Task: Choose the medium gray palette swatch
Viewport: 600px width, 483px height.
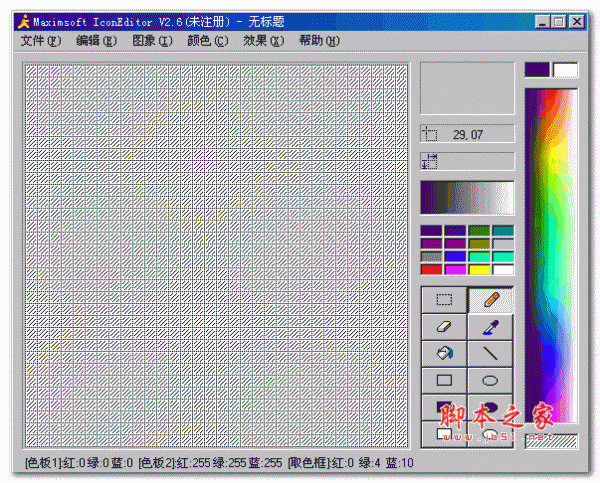Action: pyautogui.click(x=431, y=256)
